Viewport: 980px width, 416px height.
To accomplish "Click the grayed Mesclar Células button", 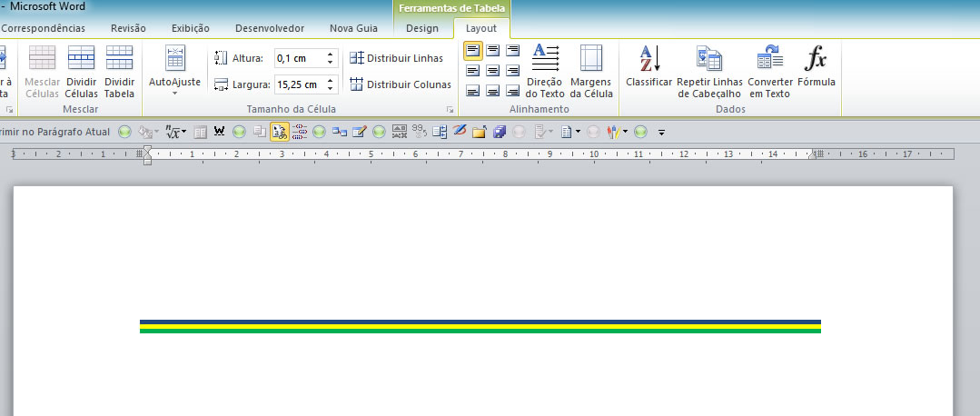I will pyautogui.click(x=43, y=71).
